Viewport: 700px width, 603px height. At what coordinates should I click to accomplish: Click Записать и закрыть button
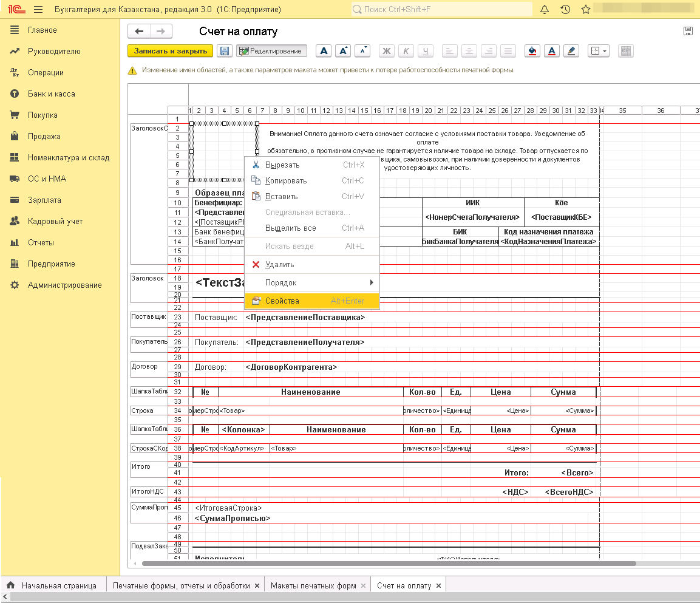click(x=171, y=51)
